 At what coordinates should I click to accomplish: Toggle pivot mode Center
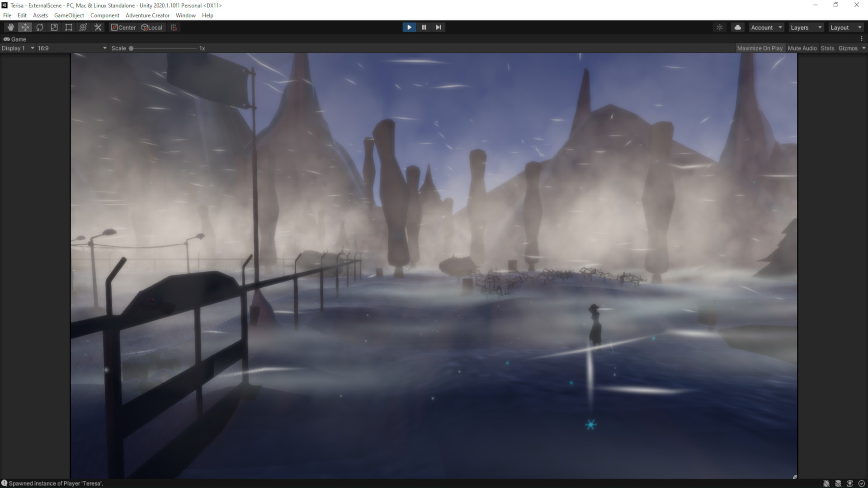click(123, 27)
